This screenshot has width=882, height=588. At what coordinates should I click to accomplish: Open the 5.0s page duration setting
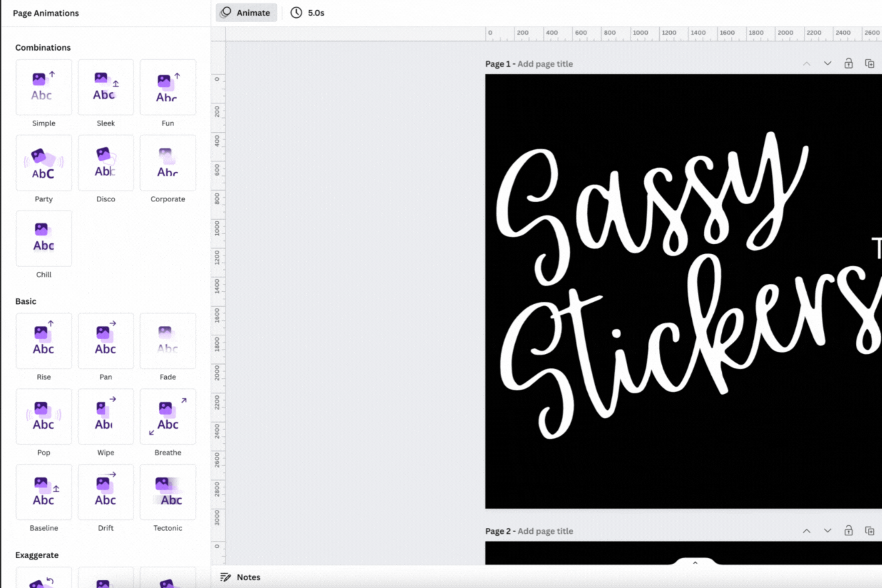pyautogui.click(x=308, y=13)
